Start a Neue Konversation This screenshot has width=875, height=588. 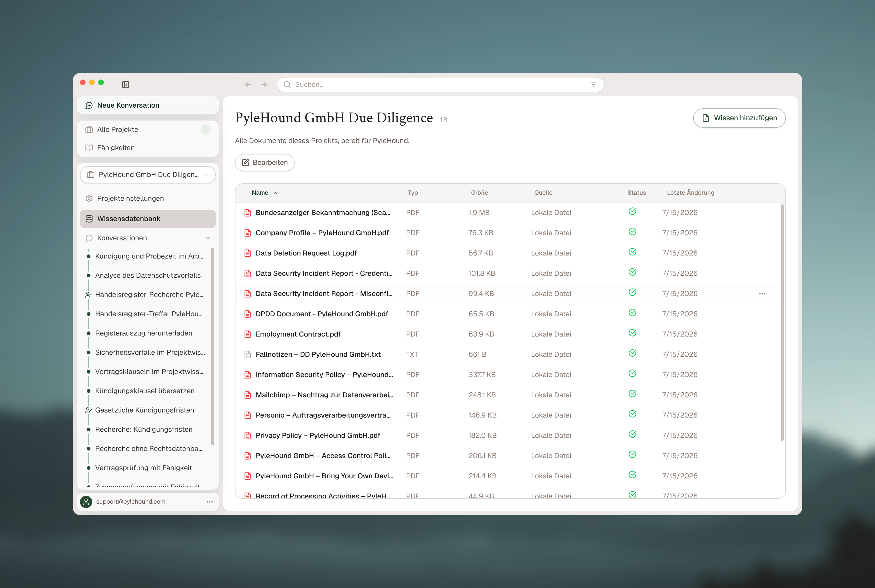pyautogui.click(x=148, y=105)
